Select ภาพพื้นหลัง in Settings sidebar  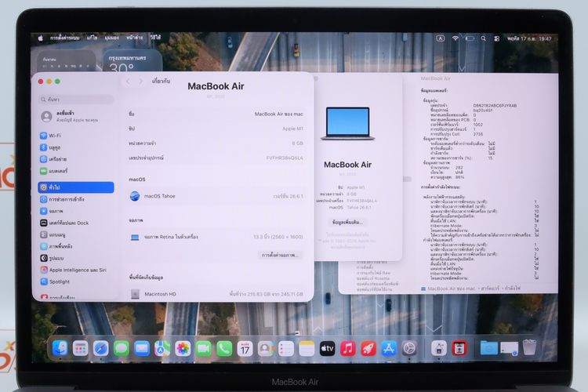tap(76, 246)
